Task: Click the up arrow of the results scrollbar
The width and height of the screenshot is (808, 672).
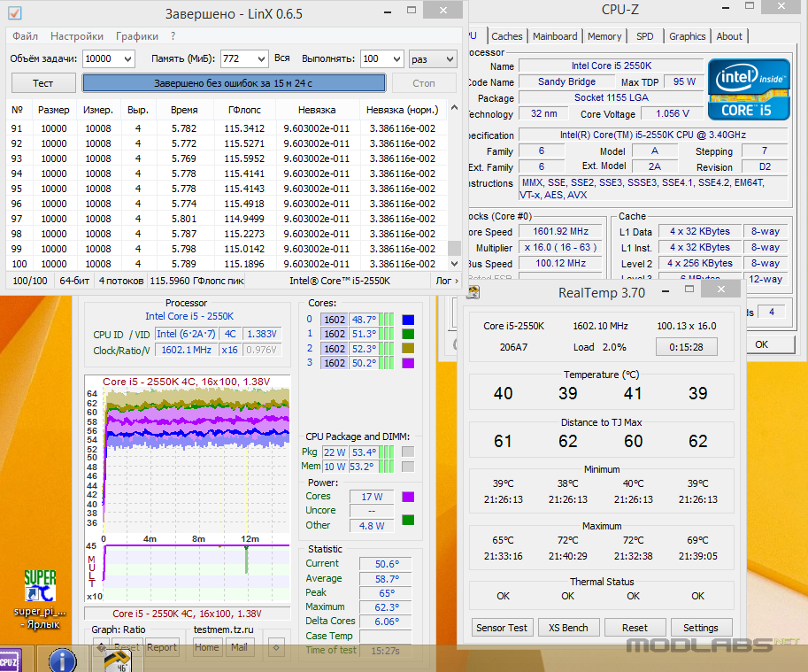Action: pyautogui.click(x=454, y=108)
